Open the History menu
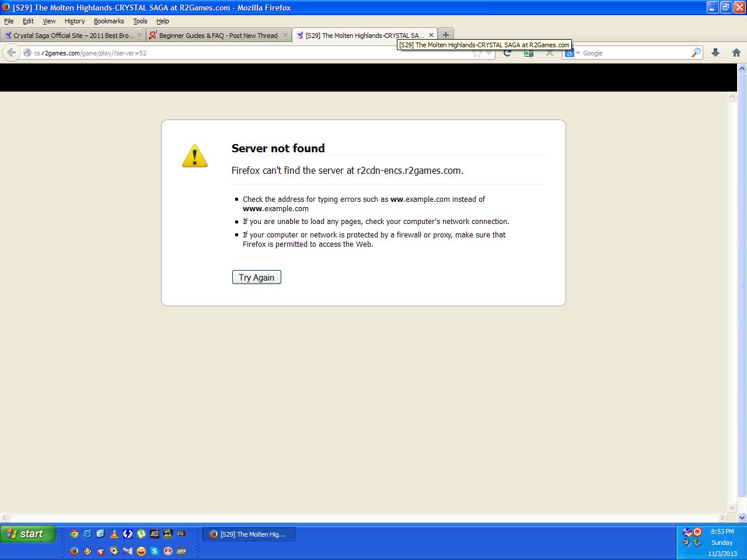Viewport: 747px width, 560px height. 74,21
